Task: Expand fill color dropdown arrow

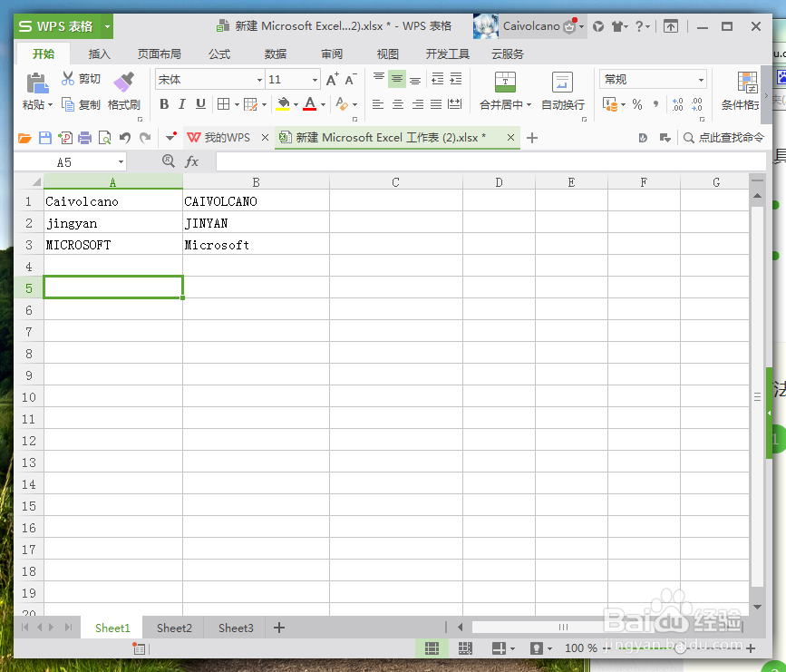Action: point(296,105)
